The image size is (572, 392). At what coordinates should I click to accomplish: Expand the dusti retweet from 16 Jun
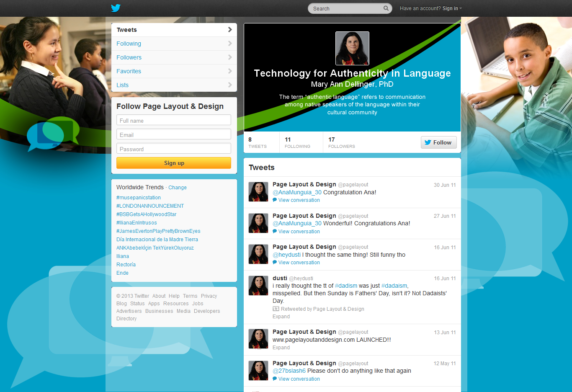[281, 317]
